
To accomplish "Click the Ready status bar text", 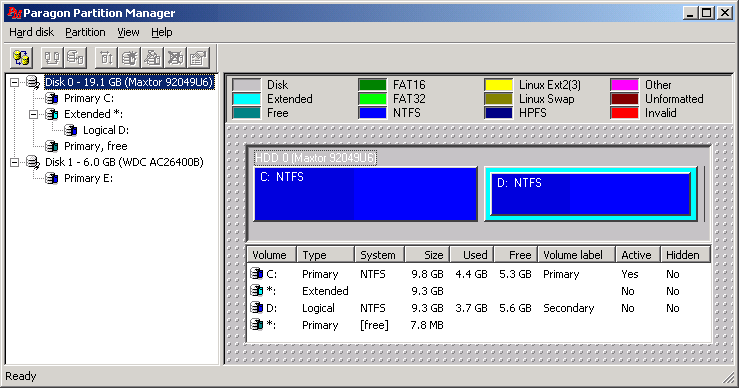I will [21, 376].
